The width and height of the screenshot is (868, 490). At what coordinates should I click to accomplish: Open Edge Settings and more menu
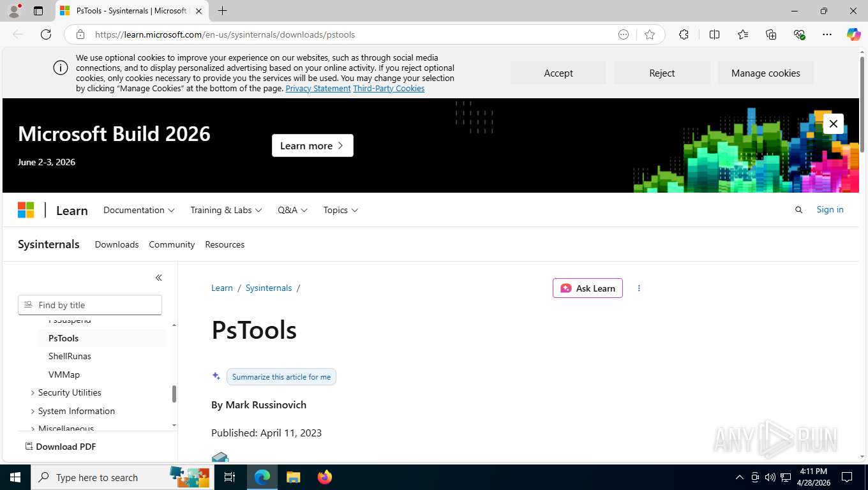tap(827, 34)
